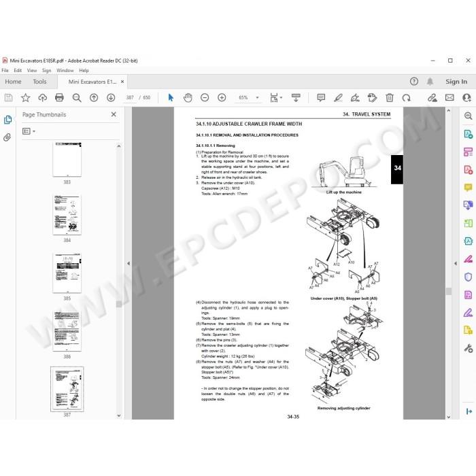Image resolution: width=476 pixels, height=476 pixels.
Task: Open the Sign tool in the toolbar
Action: pos(355,97)
